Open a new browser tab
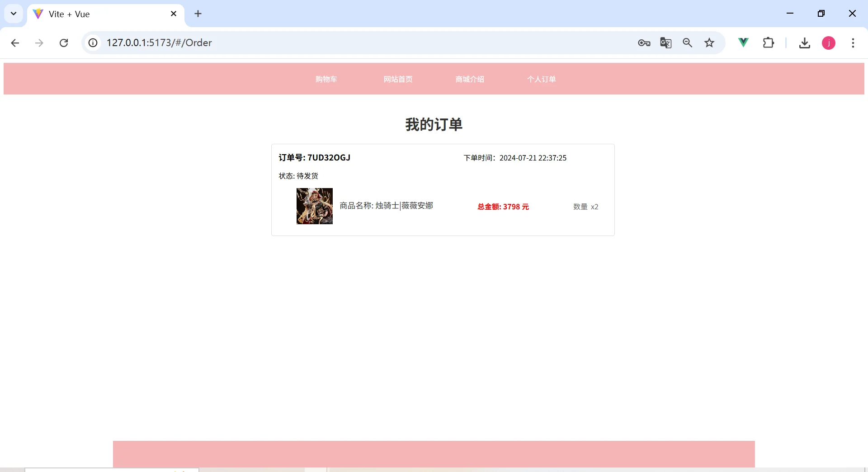Viewport: 868px width, 472px height. click(198, 14)
